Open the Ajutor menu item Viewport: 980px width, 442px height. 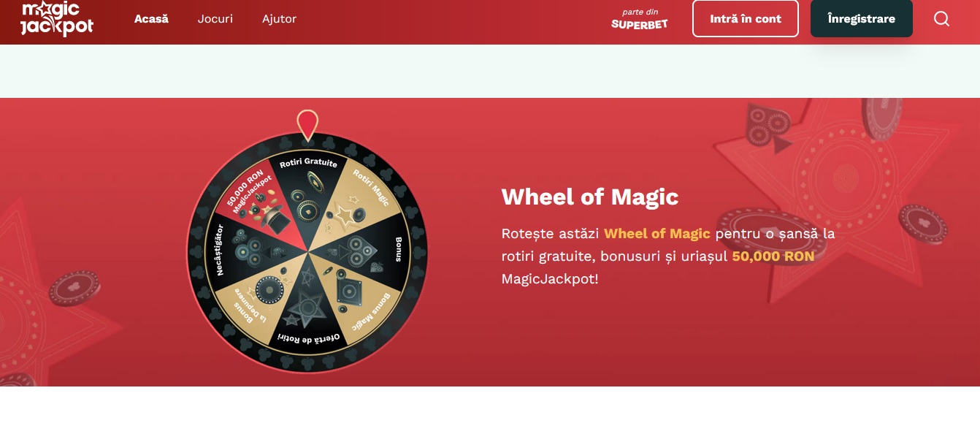280,19
